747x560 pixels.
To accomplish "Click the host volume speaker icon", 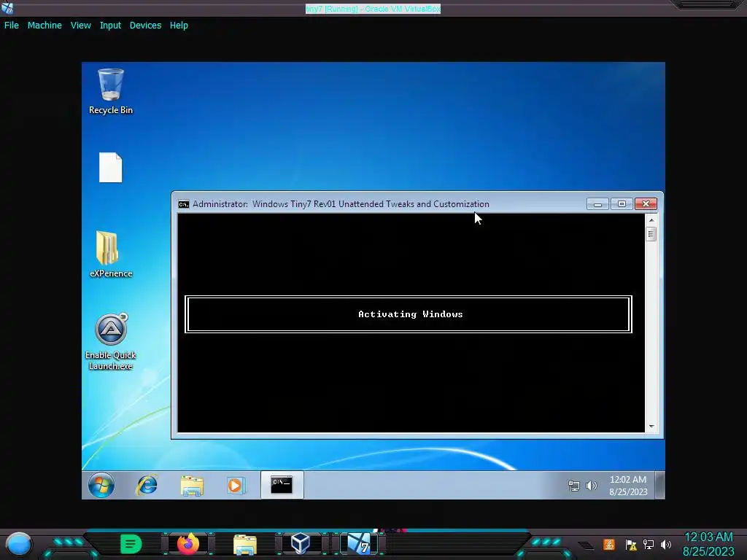I will [666, 545].
